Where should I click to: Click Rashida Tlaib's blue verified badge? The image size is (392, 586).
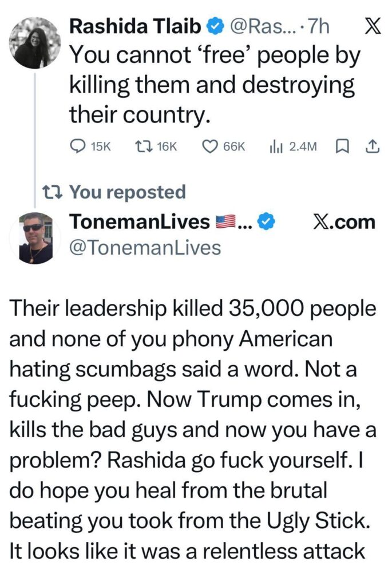214,27
